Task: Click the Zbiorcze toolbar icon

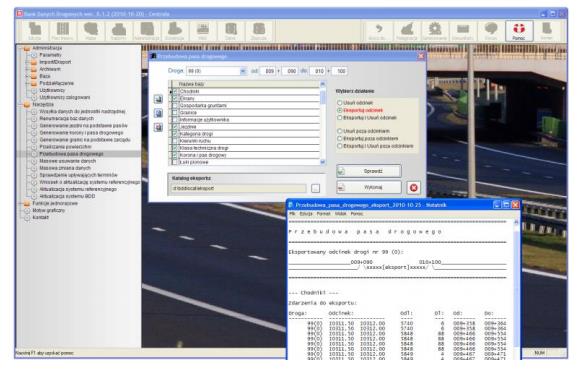Action: point(259,31)
